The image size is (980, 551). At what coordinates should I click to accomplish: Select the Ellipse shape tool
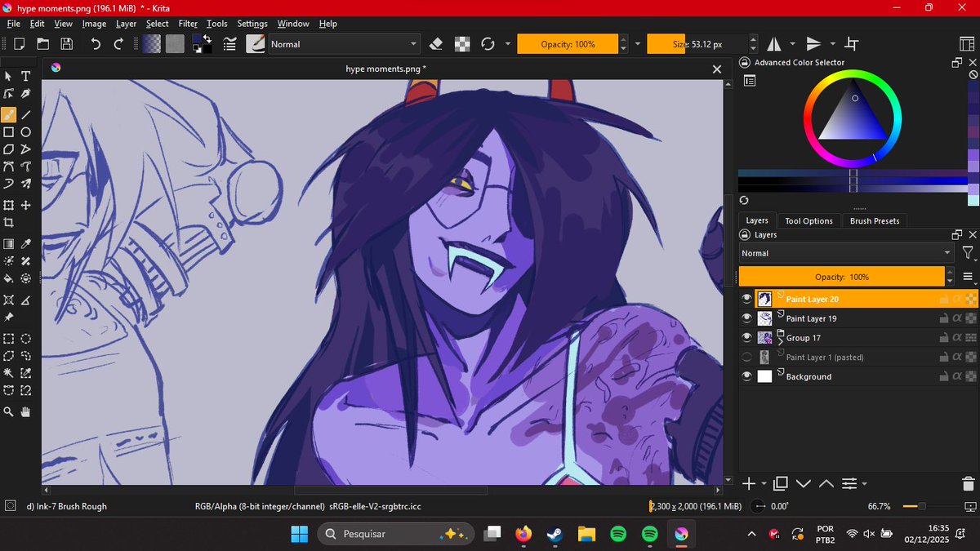pos(26,131)
